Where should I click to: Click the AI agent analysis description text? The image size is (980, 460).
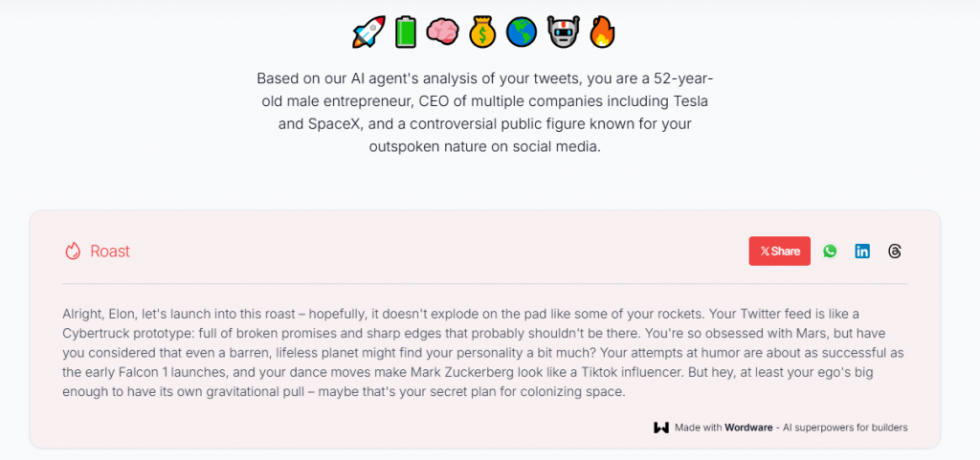click(x=484, y=112)
